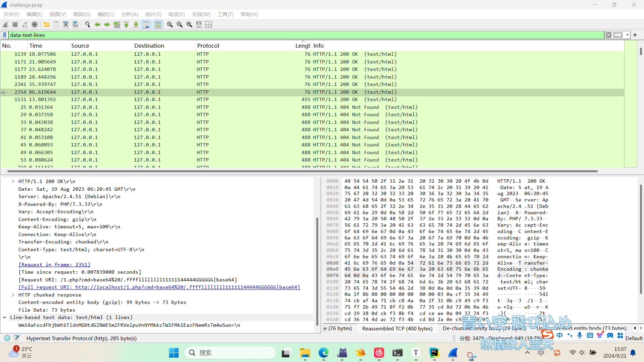
Task: Open the 统计(S) menu
Action: tap(153, 14)
